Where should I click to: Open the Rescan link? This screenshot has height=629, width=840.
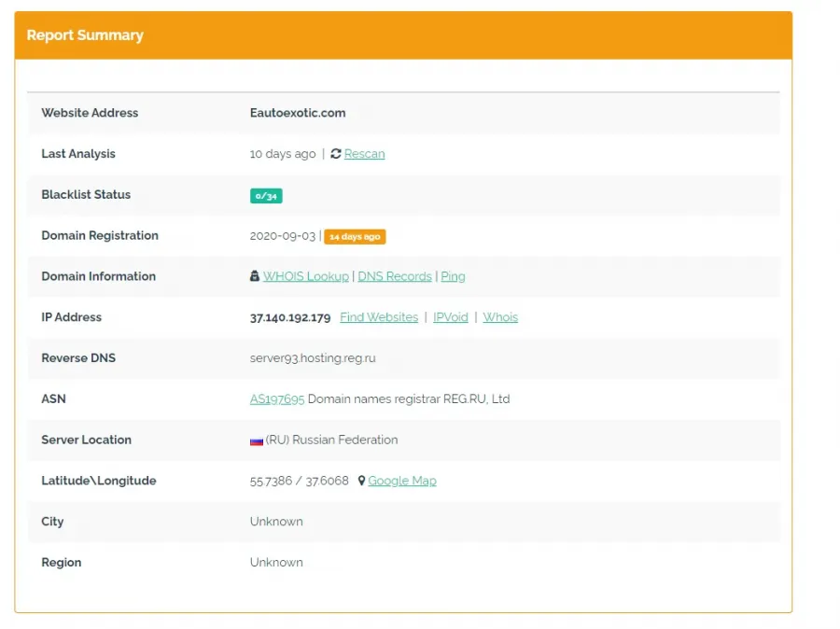(x=364, y=154)
